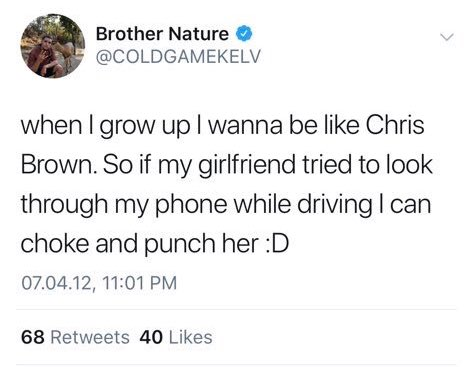
Task: Click the ':D' emoticon in the tweet
Action: [277, 243]
